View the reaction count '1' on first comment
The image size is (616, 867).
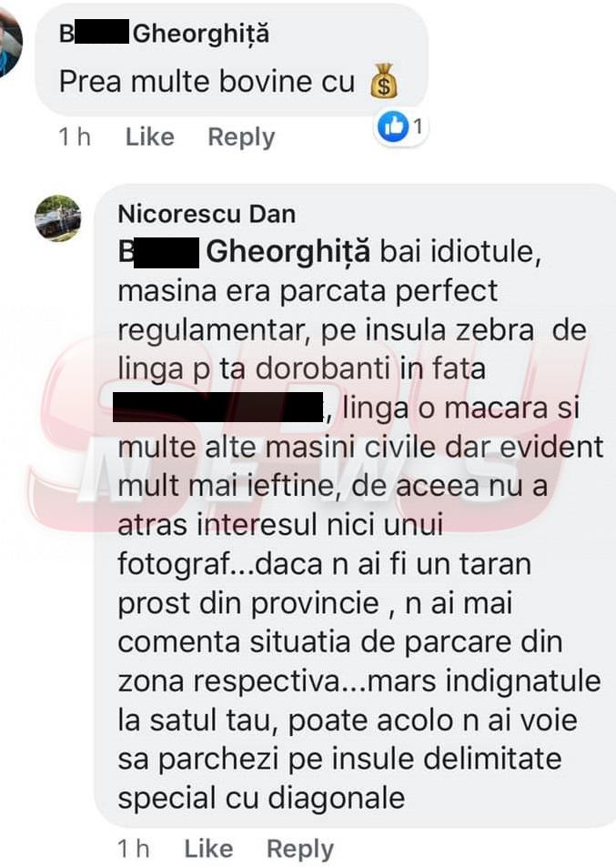(x=418, y=127)
